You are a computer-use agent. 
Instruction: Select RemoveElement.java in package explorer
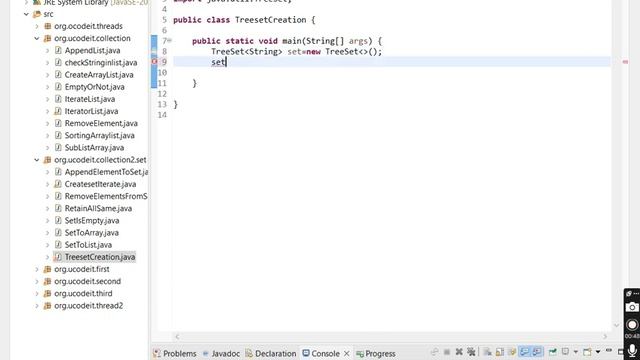point(101,123)
